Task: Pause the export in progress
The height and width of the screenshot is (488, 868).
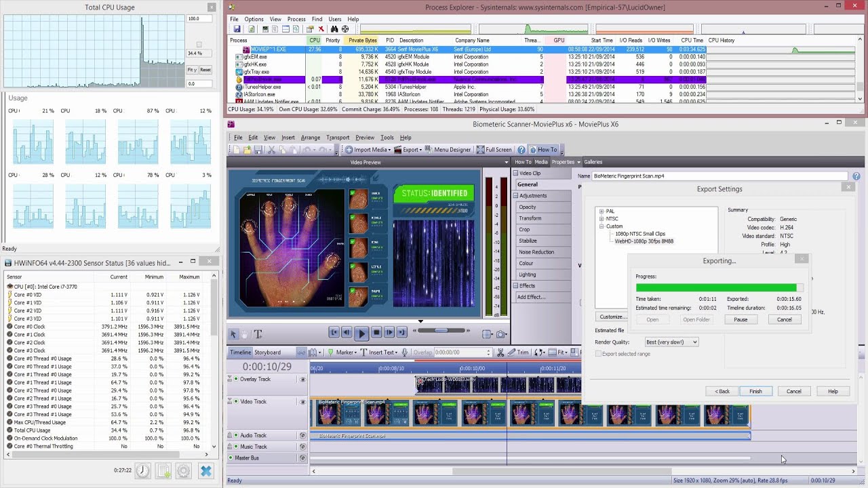Action: pos(741,320)
